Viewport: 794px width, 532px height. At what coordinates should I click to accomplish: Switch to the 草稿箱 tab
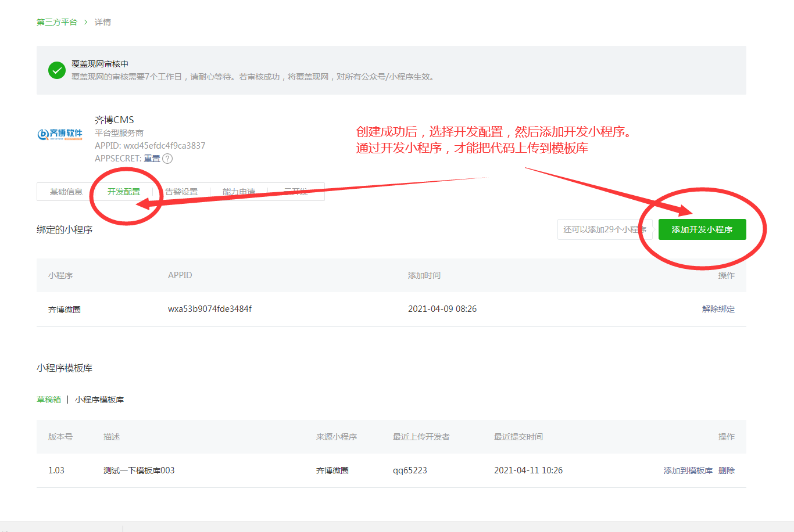(x=49, y=400)
